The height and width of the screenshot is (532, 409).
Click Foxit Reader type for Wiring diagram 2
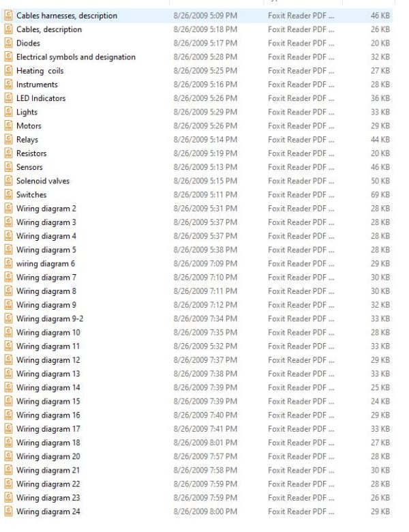pyautogui.click(x=301, y=208)
